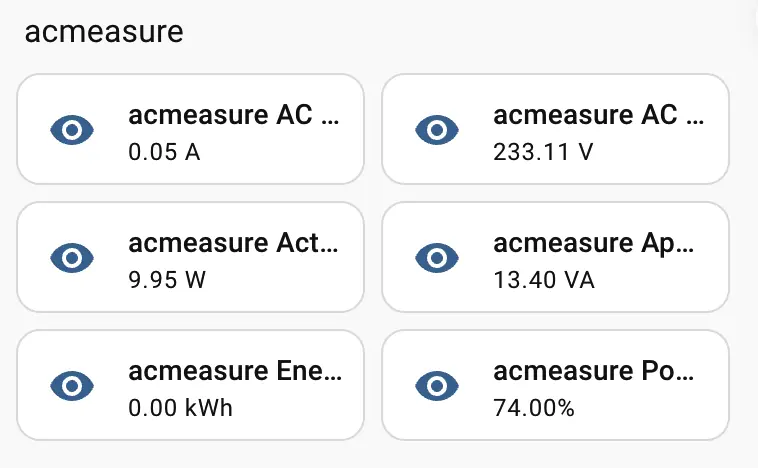Image resolution: width=758 pixels, height=468 pixels.
Task: Click the eye icon beside 74.00%
Action: pyautogui.click(x=436, y=385)
